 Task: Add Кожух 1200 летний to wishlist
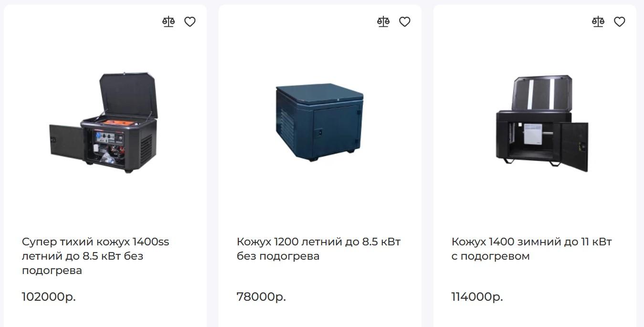[405, 22]
